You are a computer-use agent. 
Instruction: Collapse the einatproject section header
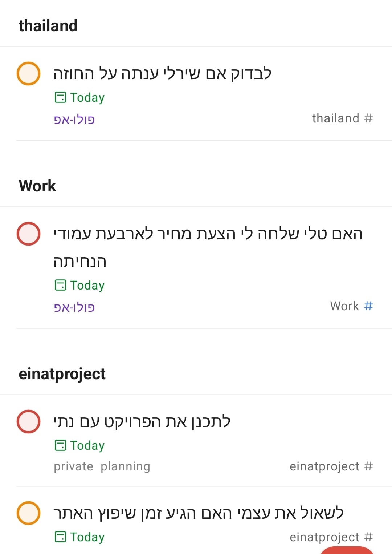tap(62, 374)
